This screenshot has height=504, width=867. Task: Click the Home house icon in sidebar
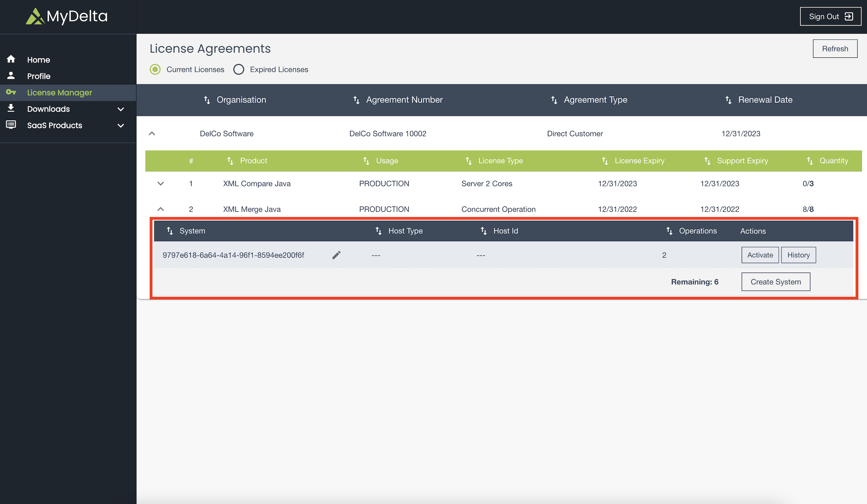tap(11, 59)
